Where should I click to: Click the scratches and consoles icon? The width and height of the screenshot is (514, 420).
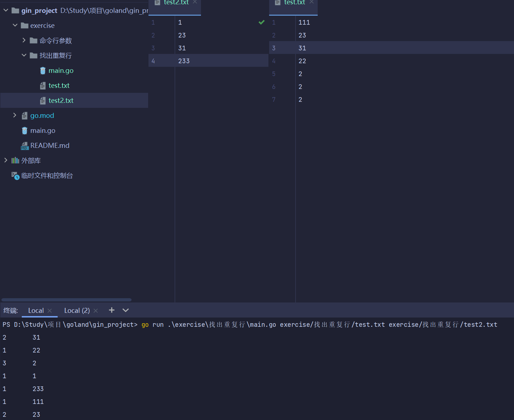pyautogui.click(x=15, y=176)
